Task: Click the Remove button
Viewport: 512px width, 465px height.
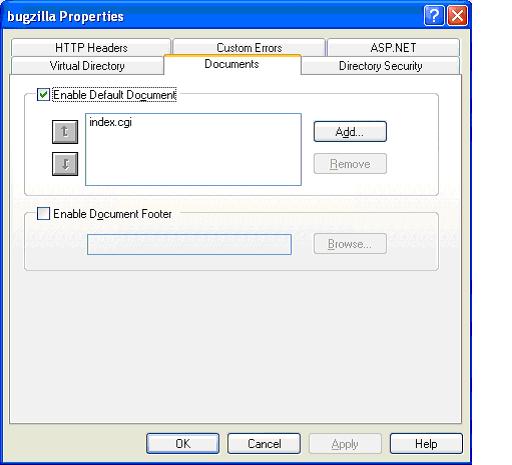Action: tap(350, 164)
